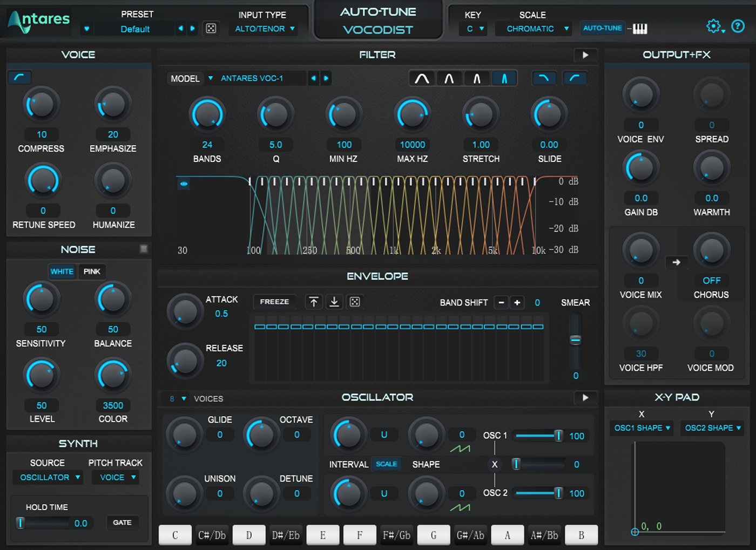This screenshot has height=550, width=756.
Task: Enable the Freeze envelope button
Action: tap(274, 302)
